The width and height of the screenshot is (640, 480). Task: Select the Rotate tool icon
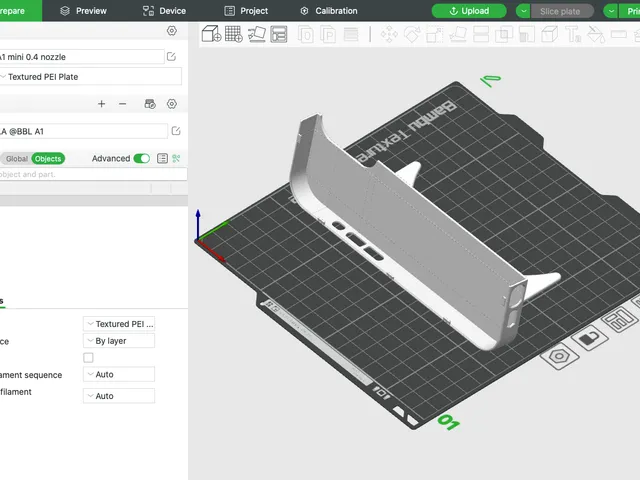click(412, 34)
